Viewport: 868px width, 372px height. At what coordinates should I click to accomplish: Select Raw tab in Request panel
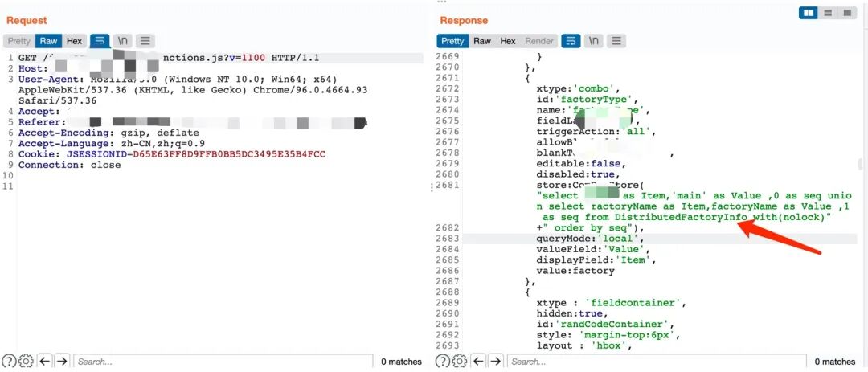click(48, 41)
